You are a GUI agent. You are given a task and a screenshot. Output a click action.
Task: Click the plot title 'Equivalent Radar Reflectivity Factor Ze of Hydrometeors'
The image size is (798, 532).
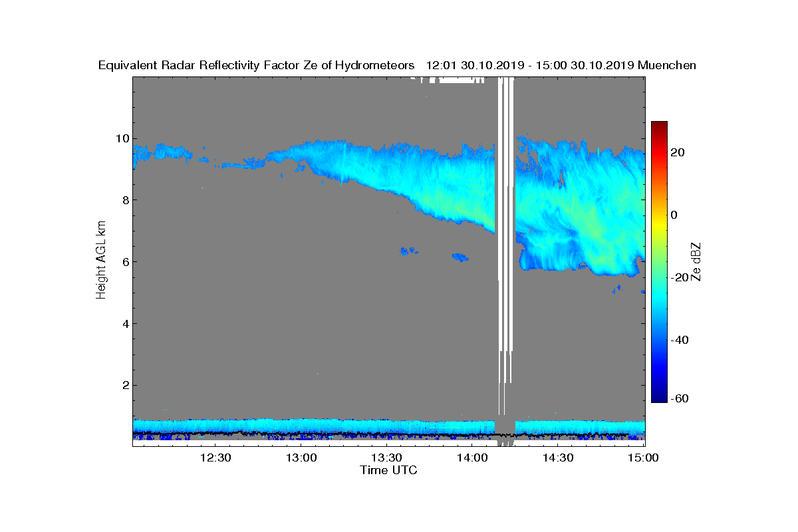[x=257, y=65]
